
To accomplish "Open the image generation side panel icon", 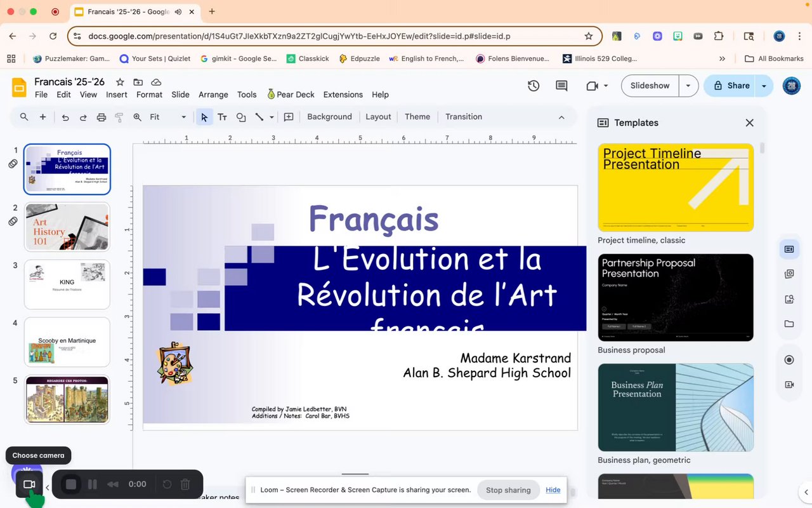I will click(789, 299).
